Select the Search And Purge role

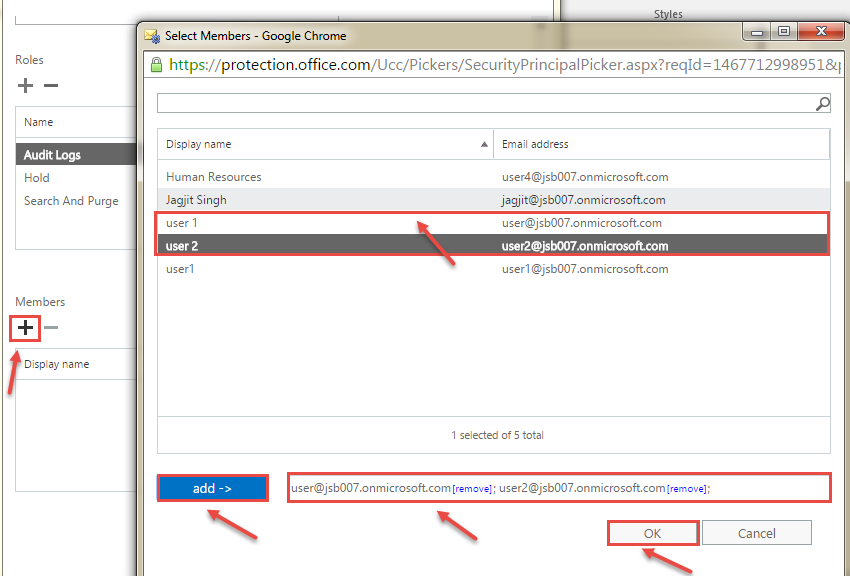71,201
